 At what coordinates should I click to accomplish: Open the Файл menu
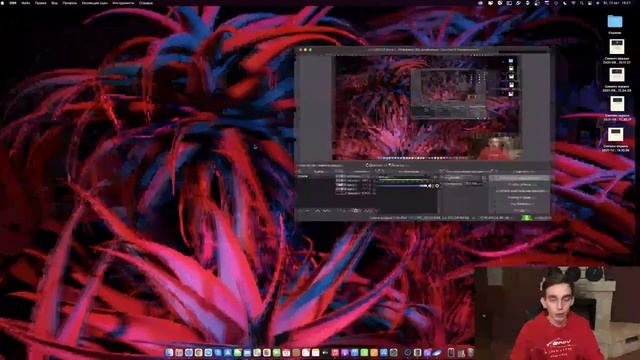click(x=26, y=3)
